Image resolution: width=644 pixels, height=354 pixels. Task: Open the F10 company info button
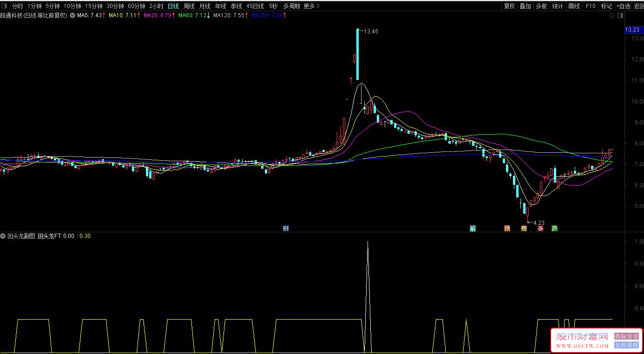coord(591,6)
